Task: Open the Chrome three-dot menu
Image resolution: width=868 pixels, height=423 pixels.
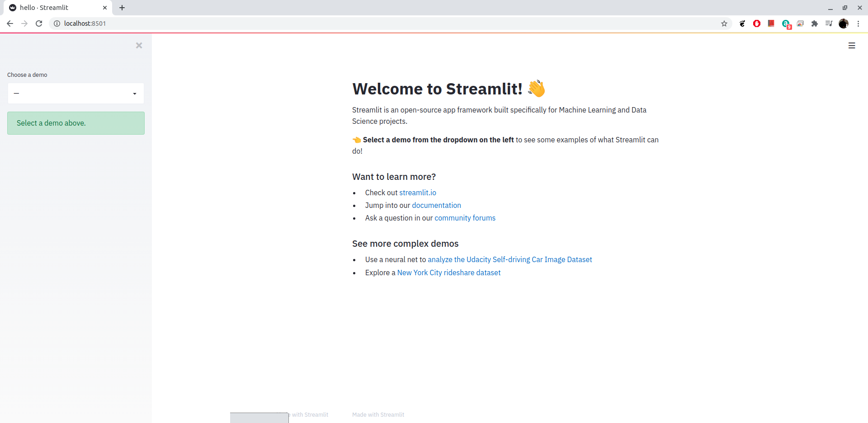Action: [858, 23]
